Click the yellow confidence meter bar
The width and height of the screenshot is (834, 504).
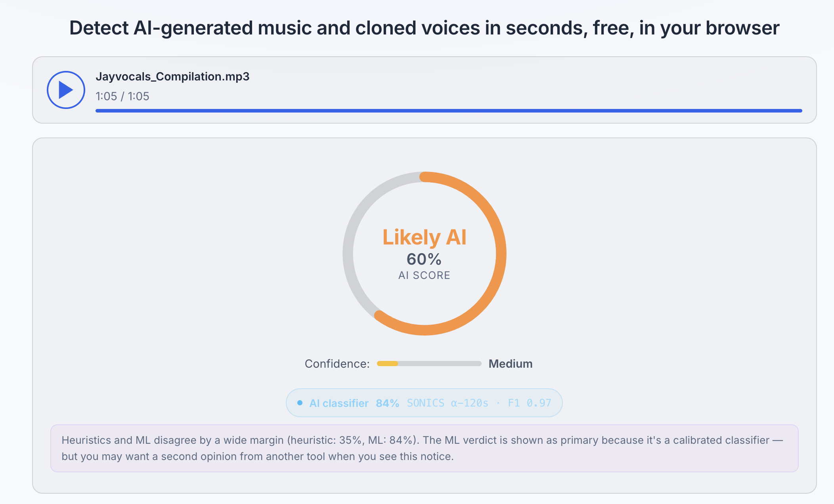(429, 364)
